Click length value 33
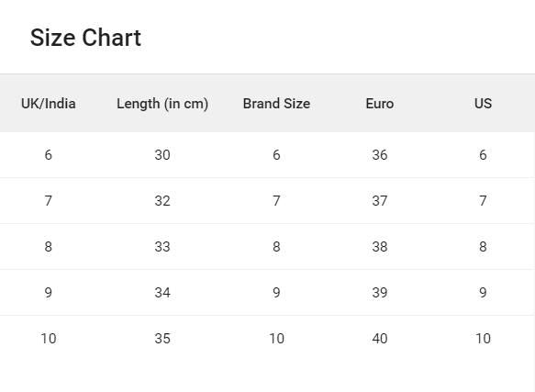The height and width of the screenshot is (392, 535). pos(162,247)
